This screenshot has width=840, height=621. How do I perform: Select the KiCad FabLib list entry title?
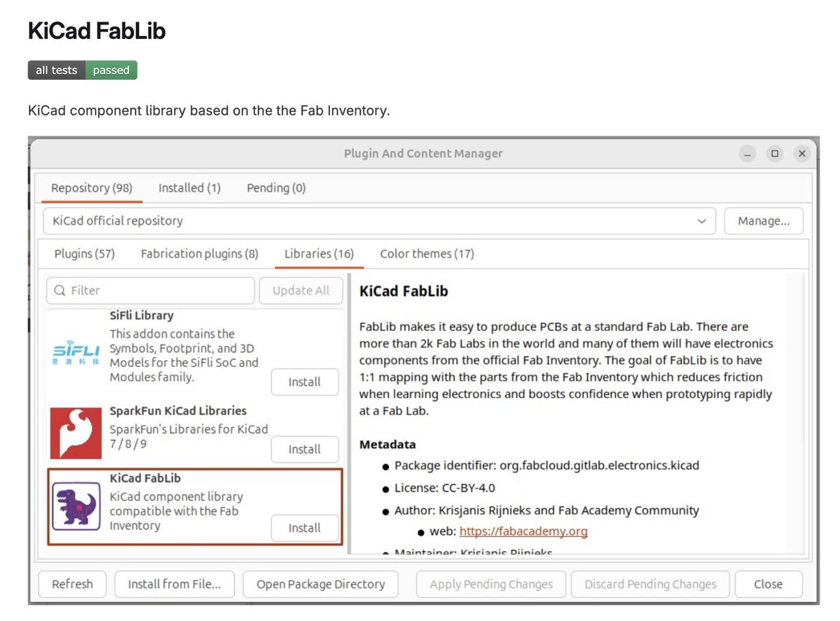(145, 478)
